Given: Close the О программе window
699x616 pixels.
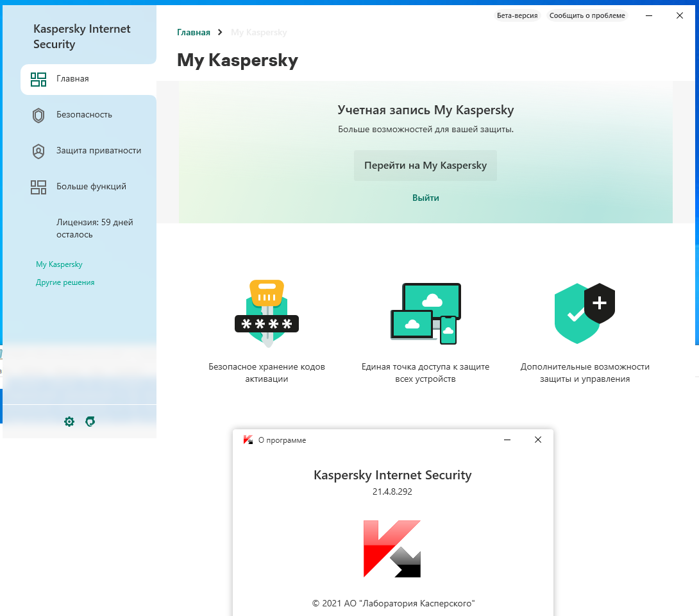Looking at the screenshot, I should coord(538,440).
